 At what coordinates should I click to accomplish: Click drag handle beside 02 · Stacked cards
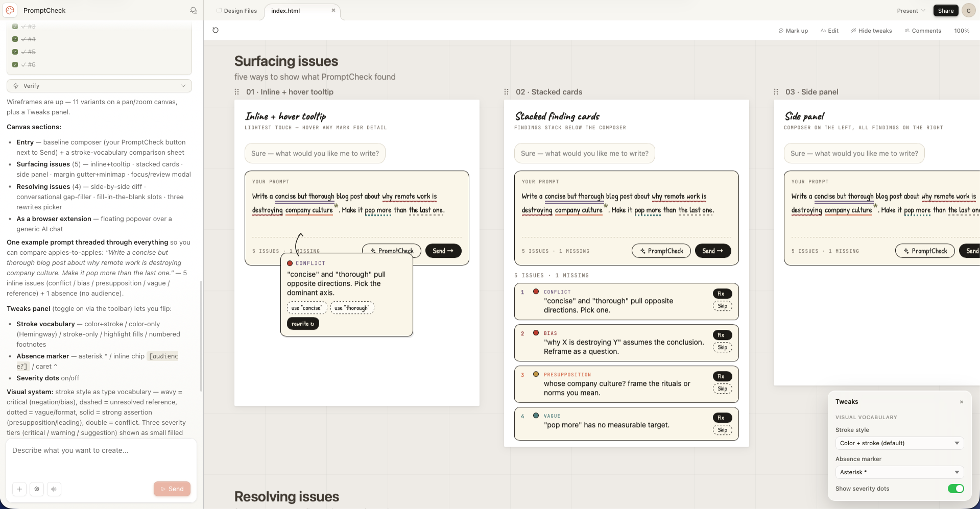[x=507, y=92]
